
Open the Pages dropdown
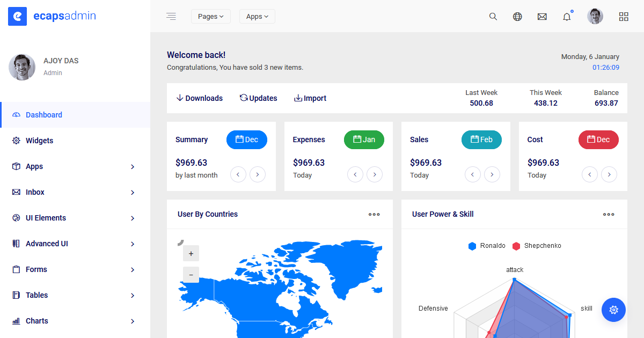point(210,17)
